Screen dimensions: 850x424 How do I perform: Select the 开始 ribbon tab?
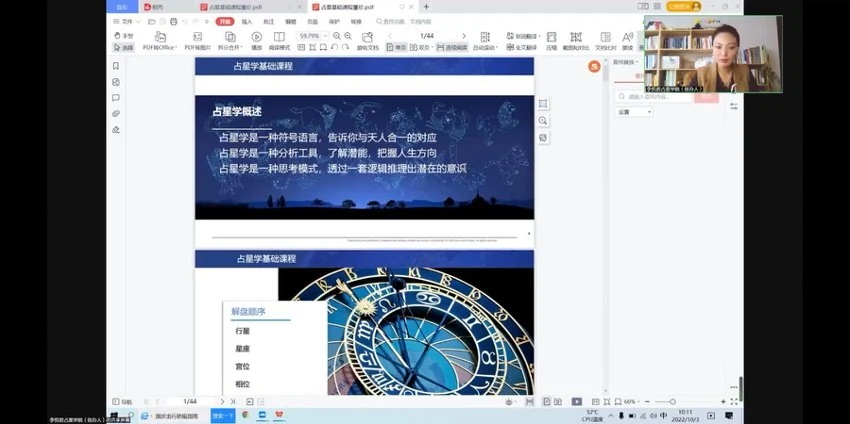click(225, 22)
